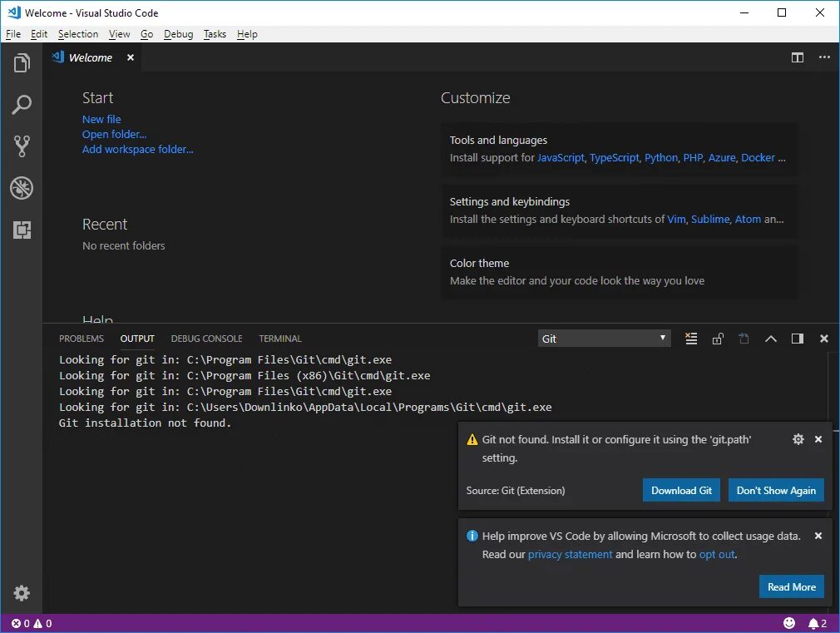Viewport: 840px width, 633px height.
Task: Install Azure support link
Action: pyautogui.click(x=722, y=157)
